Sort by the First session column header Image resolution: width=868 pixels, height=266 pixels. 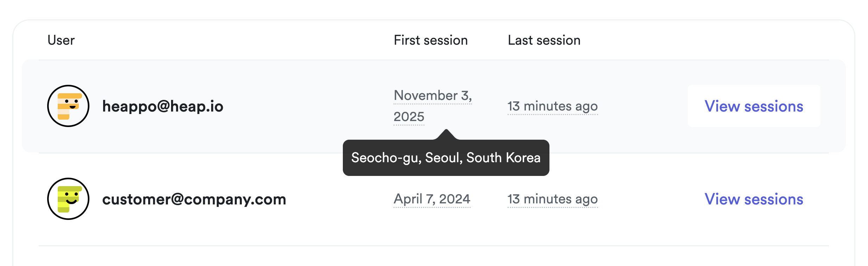(430, 40)
